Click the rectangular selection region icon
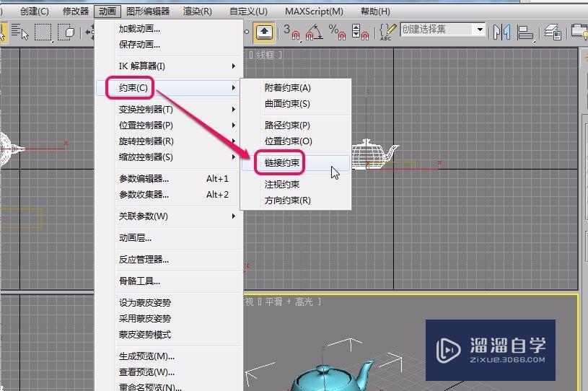 click(43, 32)
